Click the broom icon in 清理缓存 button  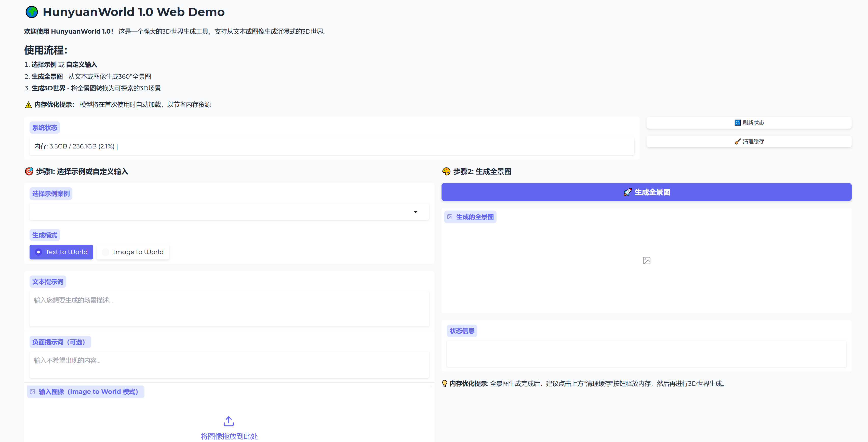pyautogui.click(x=737, y=141)
